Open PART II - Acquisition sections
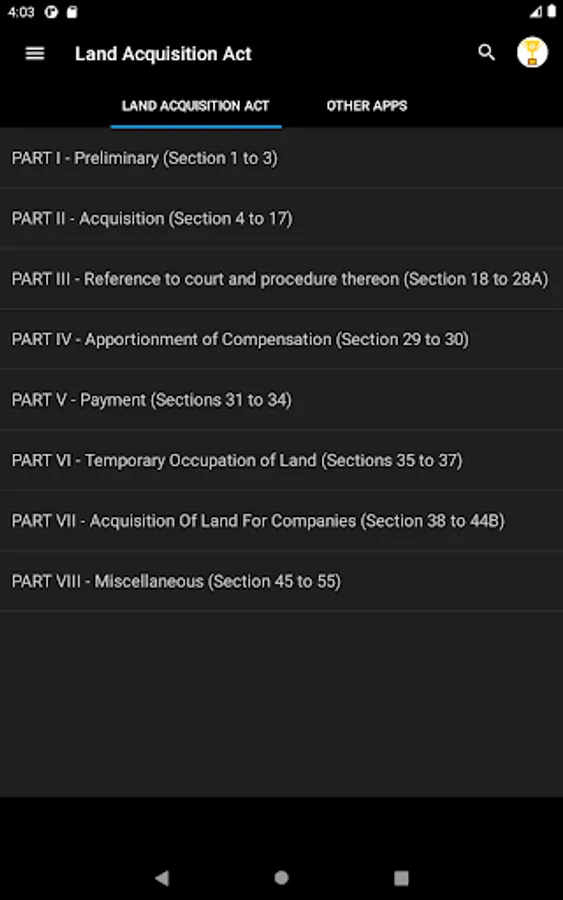The width and height of the screenshot is (563, 900). [x=281, y=218]
